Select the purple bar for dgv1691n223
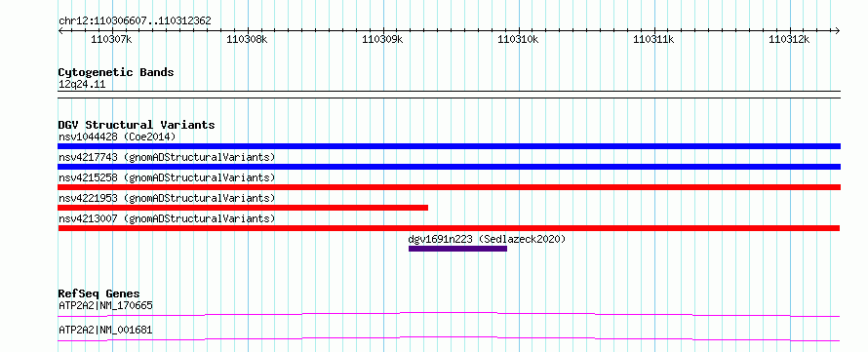Screen dimensions: 868x352 457,249
